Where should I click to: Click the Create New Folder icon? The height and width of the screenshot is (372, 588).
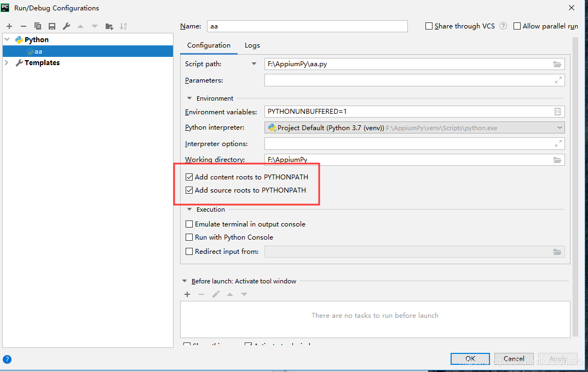point(109,26)
